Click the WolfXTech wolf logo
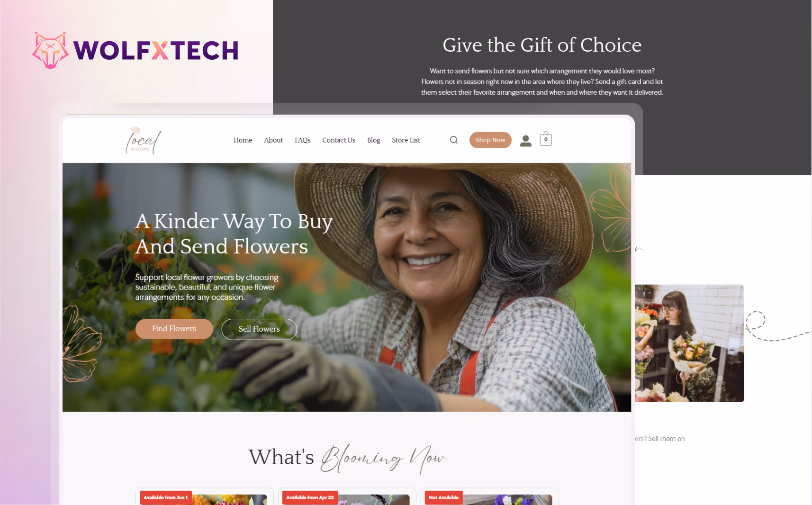 tap(50, 50)
